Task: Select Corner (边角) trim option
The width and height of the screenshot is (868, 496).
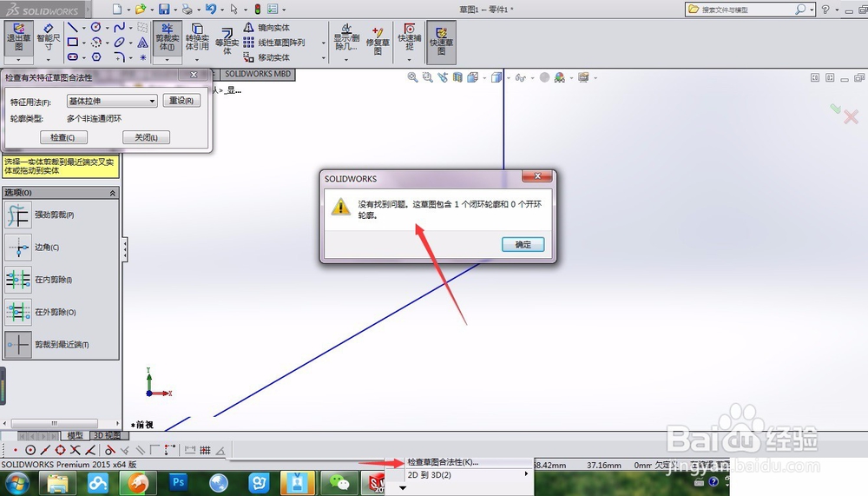Action: pos(33,248)
